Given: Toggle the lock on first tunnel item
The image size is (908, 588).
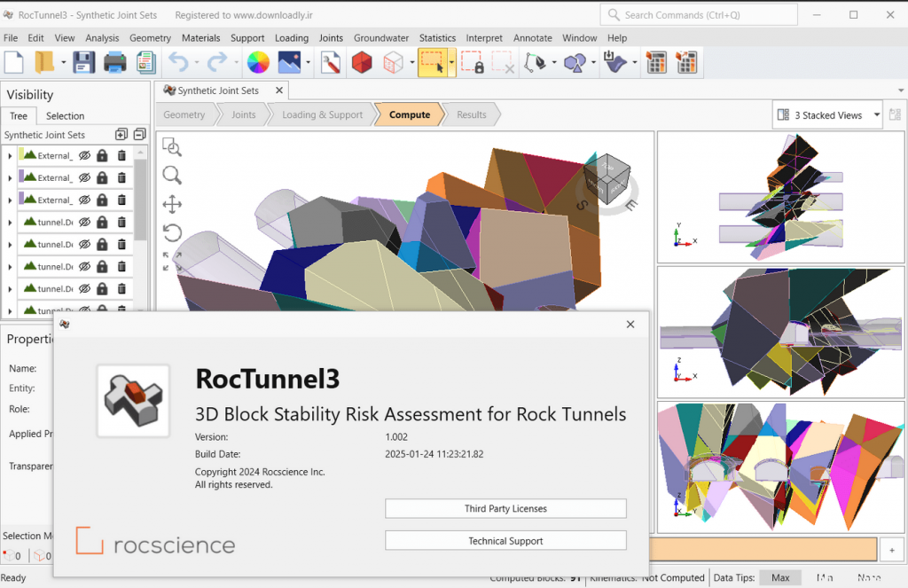Looking at the screenshot, I should click(x=103, y=222).
